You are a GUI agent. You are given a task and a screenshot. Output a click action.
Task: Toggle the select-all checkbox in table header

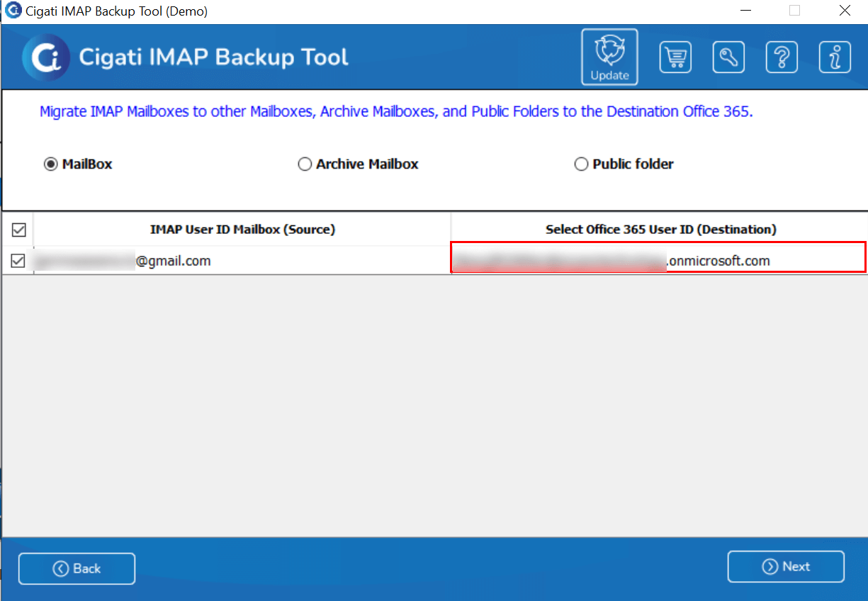click(18, 230)
